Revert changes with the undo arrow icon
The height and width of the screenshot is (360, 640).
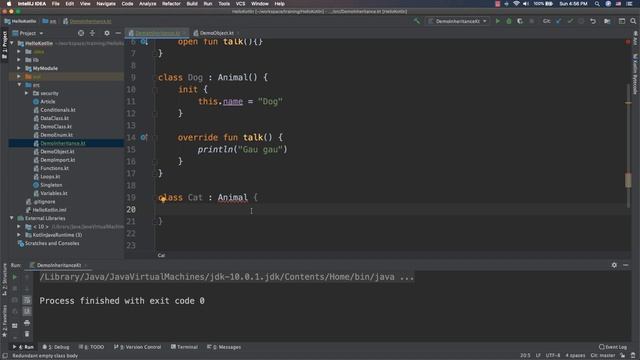click(593, 21)
